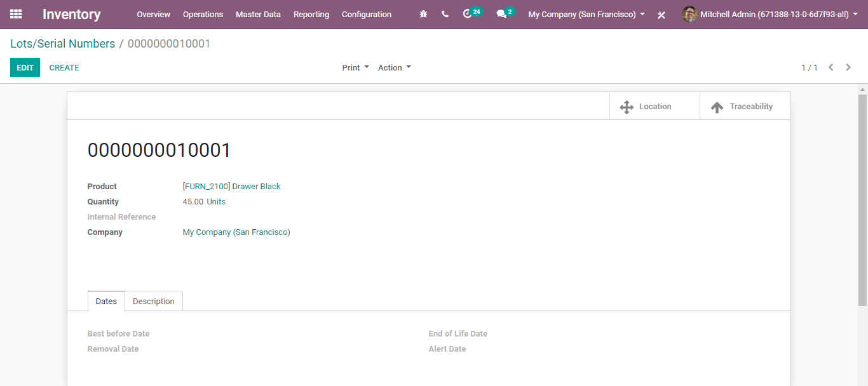
Task: Click the Removal Date label
Action: click(113, 349)
